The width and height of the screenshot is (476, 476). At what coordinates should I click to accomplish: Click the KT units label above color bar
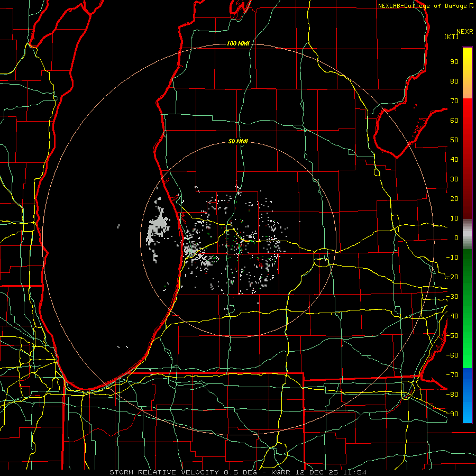(x=452, y=36)
